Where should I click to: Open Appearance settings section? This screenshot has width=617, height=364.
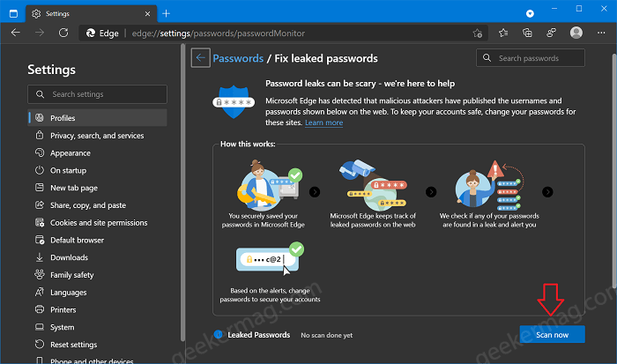pos(97,153)
